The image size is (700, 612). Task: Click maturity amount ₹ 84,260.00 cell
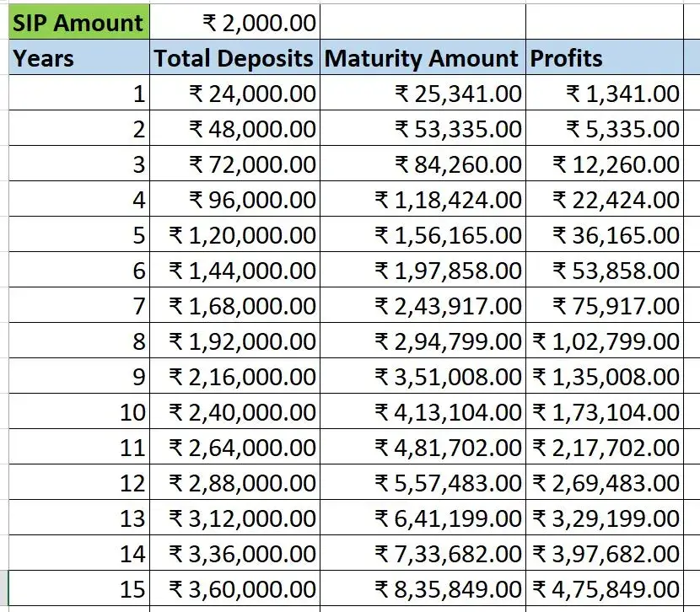pyautogui.click(x=422, y=164)
